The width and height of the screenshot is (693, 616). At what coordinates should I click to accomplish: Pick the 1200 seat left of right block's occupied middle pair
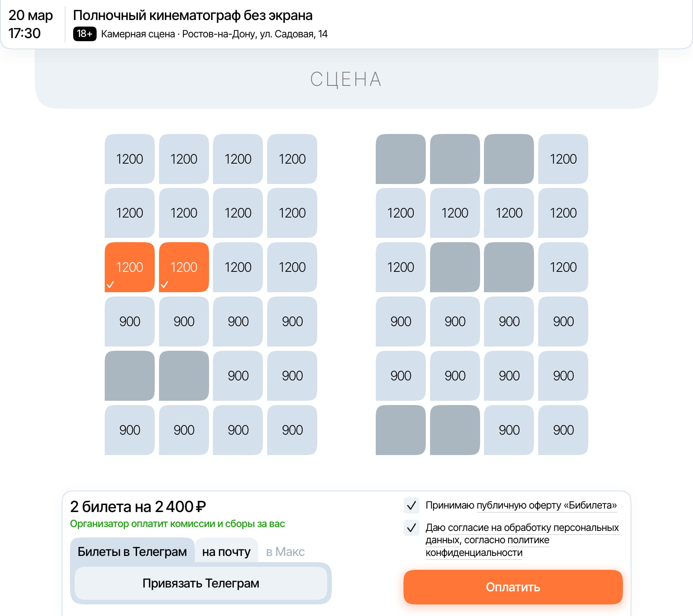tap(401, 267)
